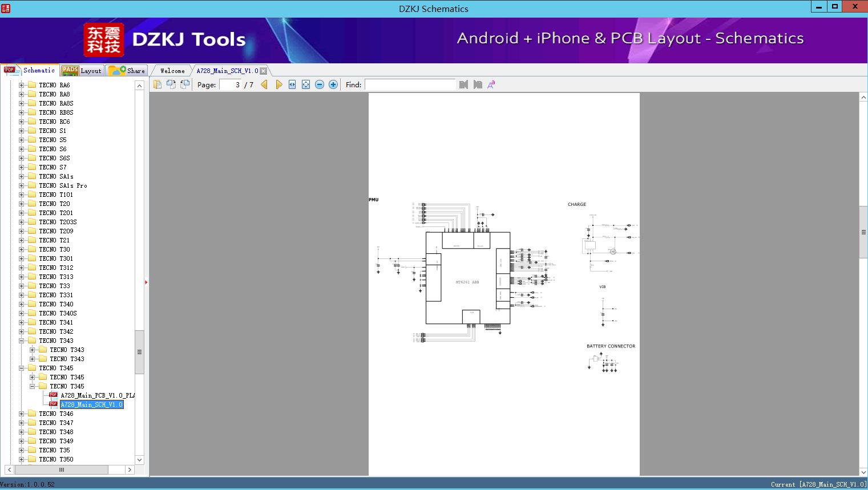
Task: Expand the TECNO T33 folder
Action: pyautogui.click(x=21, y=286)
